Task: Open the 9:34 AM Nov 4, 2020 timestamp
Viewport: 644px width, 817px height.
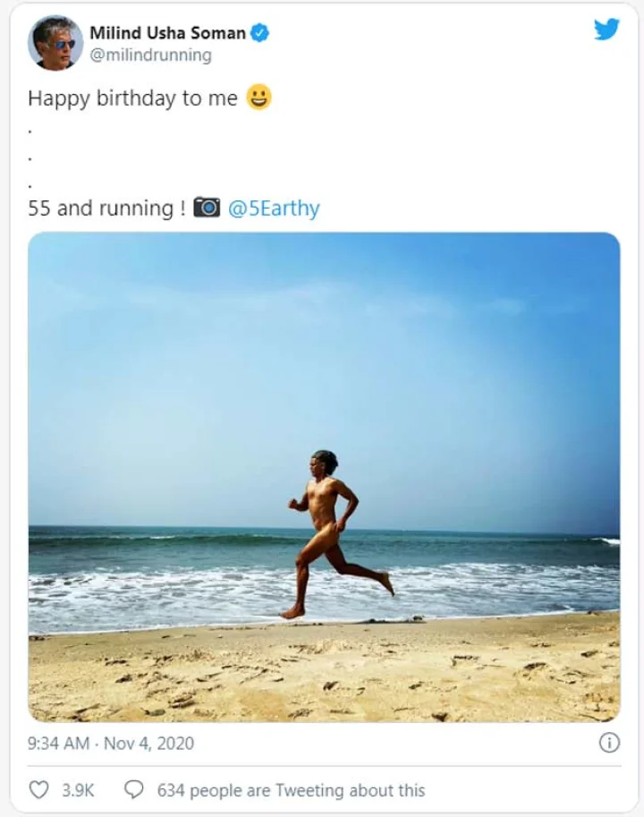Action: (x=111, y=743)
